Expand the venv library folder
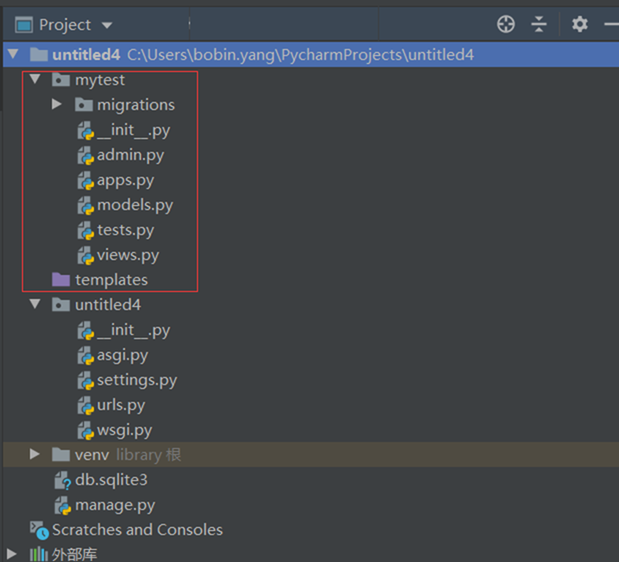The height and width of the screenshot is (562, 619). 36,454
